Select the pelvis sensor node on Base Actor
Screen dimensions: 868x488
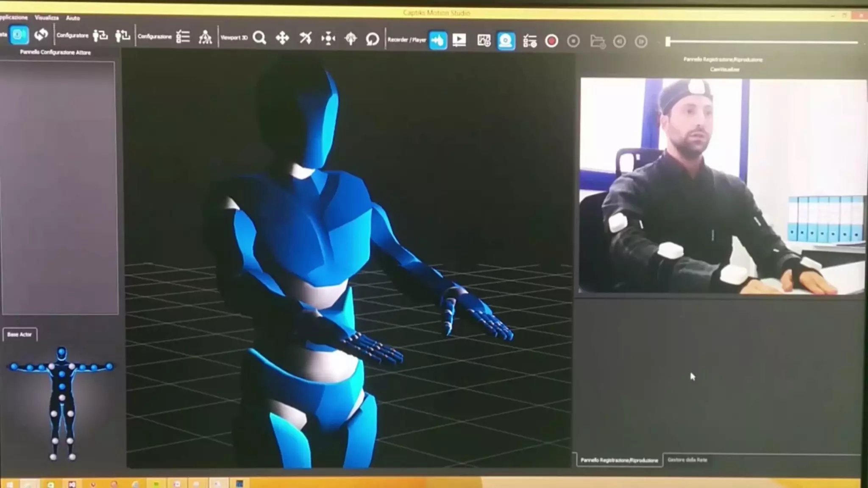coord(62,398)
